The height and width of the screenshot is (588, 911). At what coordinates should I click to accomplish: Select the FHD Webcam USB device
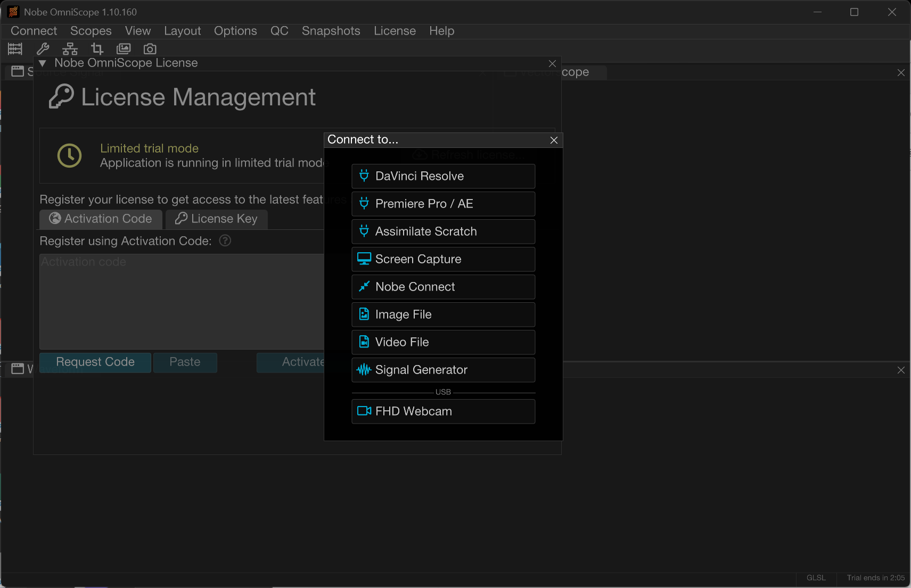coord(443,411)
